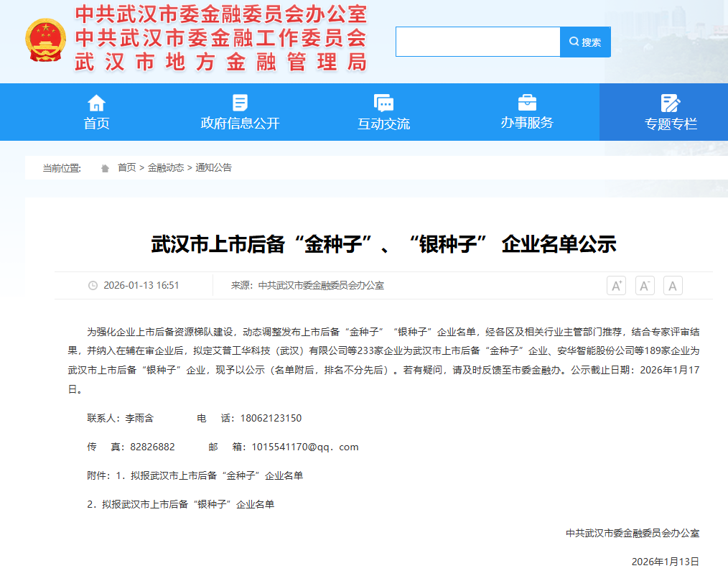The width and height of the screenshot is (728, 581).
Task: Follow the 首页 breadcrumb link
Action: point(126,167)
